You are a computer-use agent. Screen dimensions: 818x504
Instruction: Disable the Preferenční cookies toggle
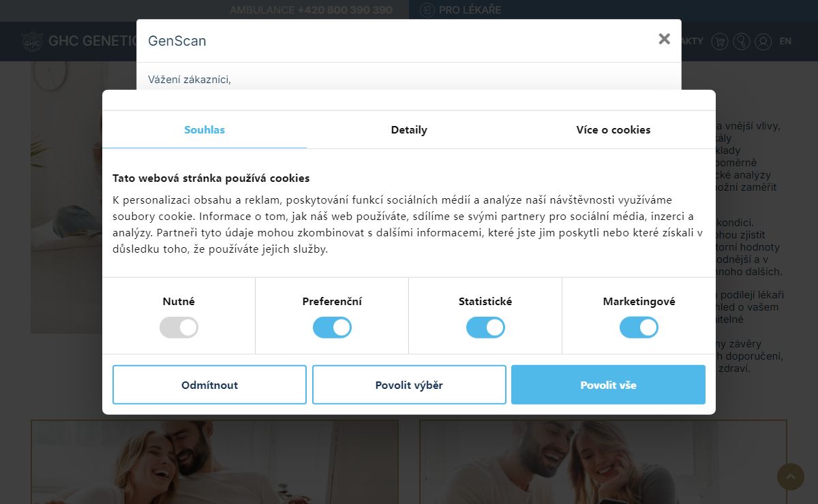tap(332, 328)
